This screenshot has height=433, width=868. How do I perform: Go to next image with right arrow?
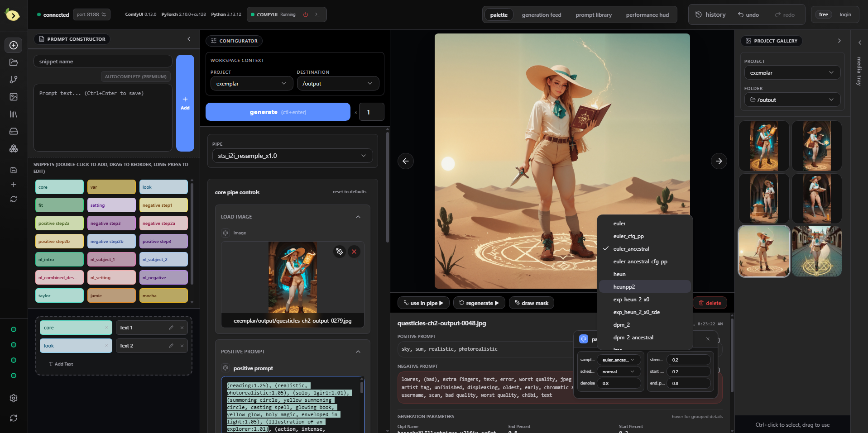pos(719,161)
